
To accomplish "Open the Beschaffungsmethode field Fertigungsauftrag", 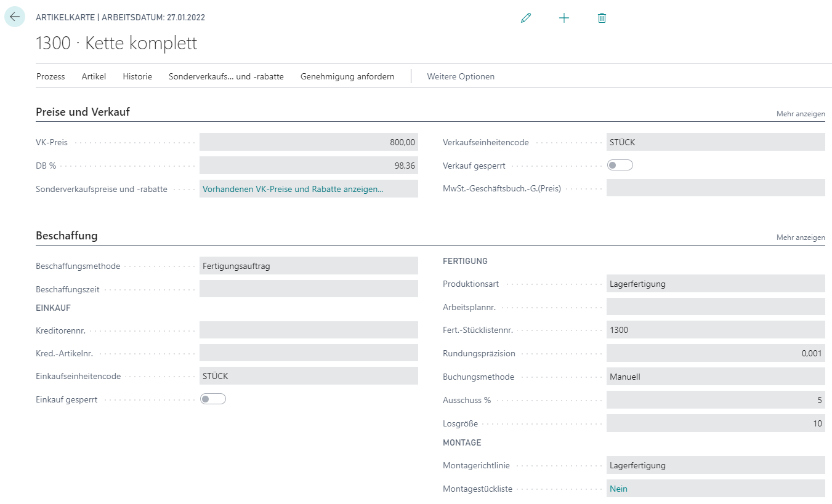I will pos(309,266).
